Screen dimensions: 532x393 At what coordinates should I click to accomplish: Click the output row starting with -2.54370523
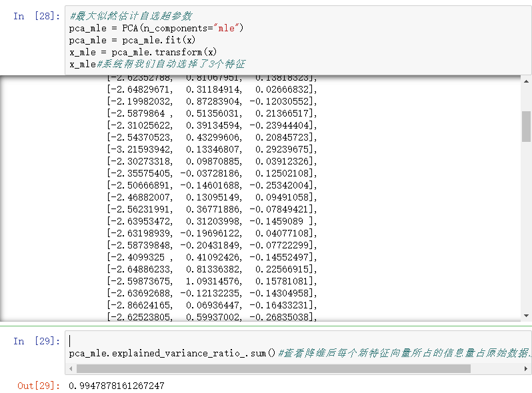point(212,137)
